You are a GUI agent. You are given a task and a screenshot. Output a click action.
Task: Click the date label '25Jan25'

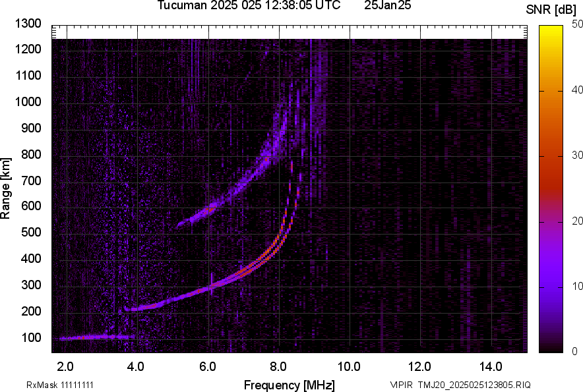387,5
